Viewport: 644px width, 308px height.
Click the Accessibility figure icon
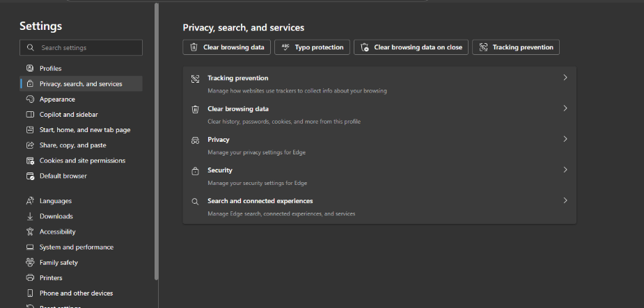coord(29,232)
